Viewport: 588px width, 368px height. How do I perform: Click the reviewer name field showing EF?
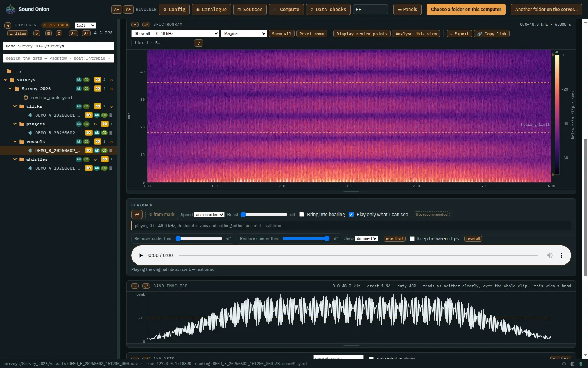pyautogui.click(x=370, y=9)
